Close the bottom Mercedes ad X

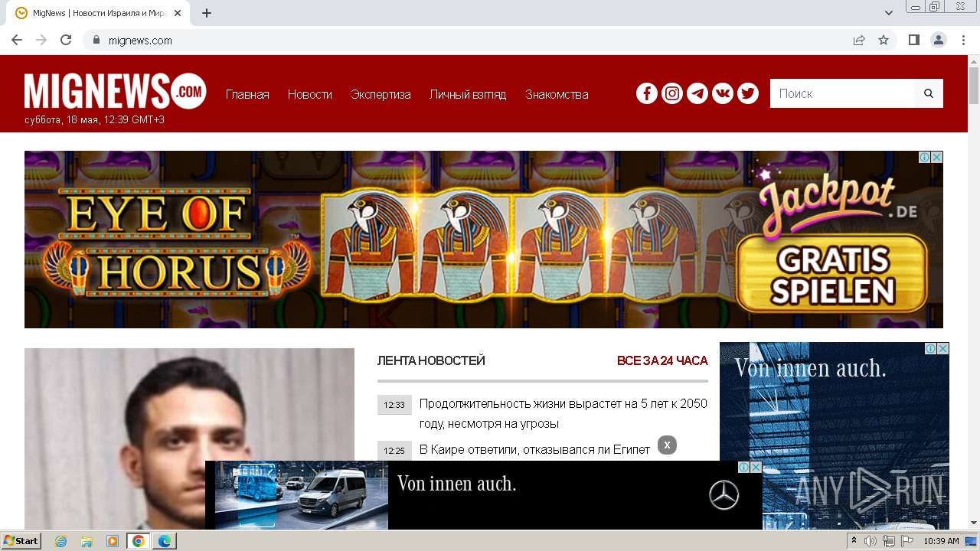756,467
